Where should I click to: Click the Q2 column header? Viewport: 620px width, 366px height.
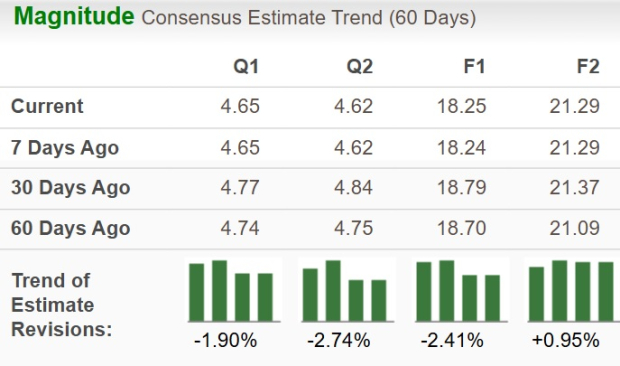point(359,66)
